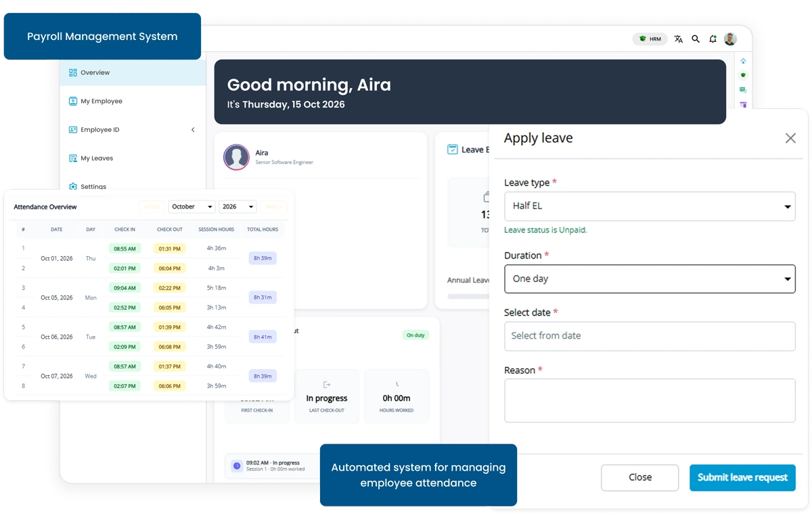Close the Apply leave panel with X
The image size is (812, 514).
tap(790, 138)
